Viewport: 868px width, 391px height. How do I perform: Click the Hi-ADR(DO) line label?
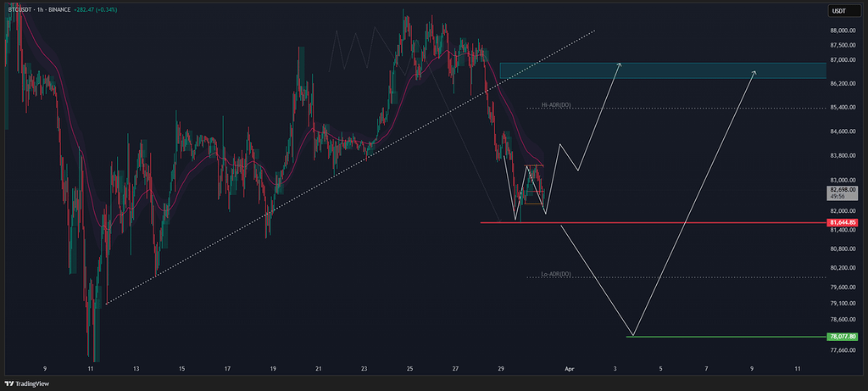click(557, 106)
